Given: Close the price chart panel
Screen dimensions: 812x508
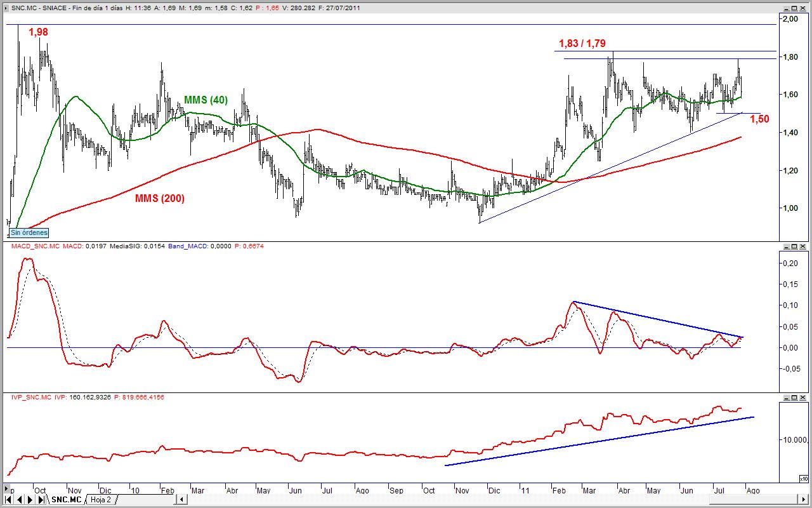Looking at the screenshot, I should (x=802, y=8).
